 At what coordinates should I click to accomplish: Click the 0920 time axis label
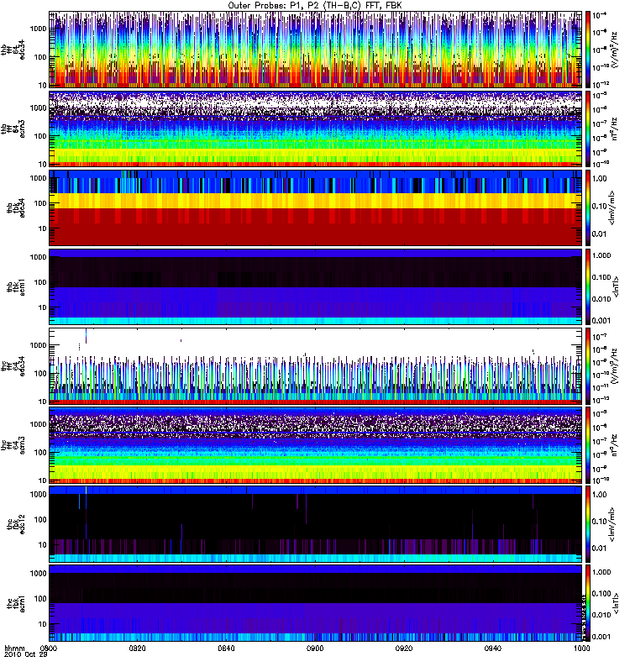(404, 648)
